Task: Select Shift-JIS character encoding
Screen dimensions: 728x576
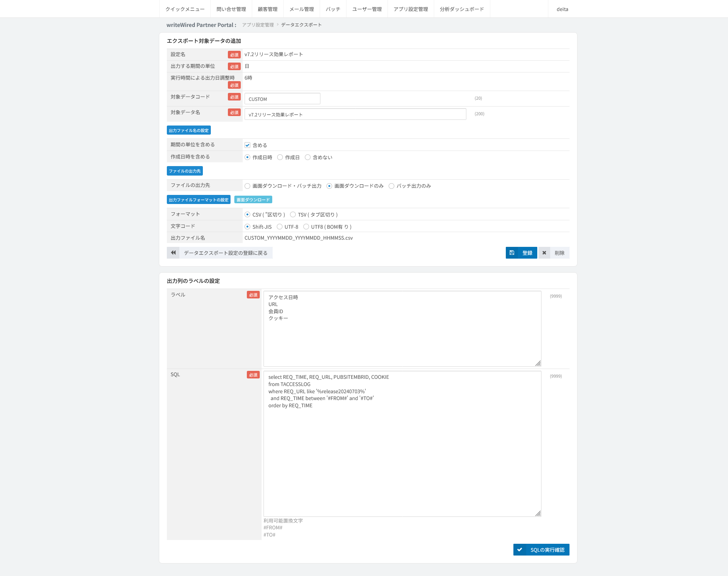Action: coord(247,227)
